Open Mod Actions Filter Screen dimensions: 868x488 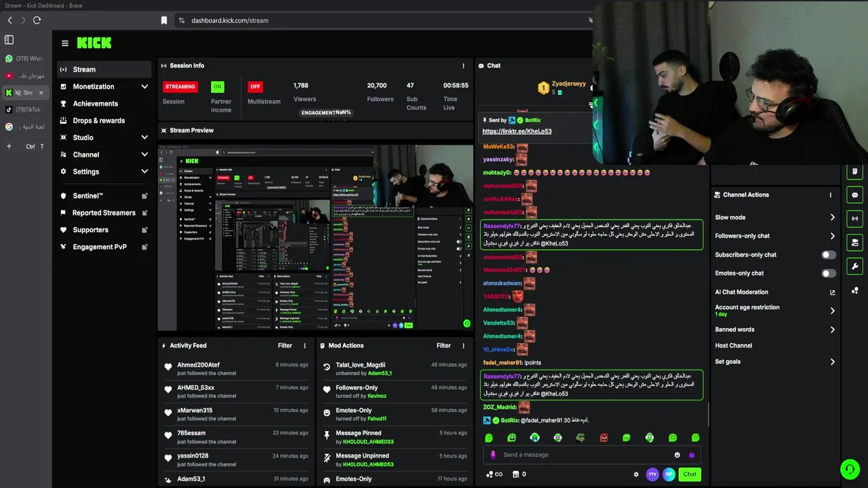pos(443,346)
